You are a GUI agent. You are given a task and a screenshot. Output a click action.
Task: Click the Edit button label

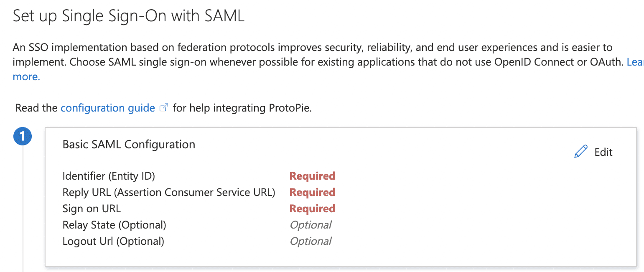603,152
